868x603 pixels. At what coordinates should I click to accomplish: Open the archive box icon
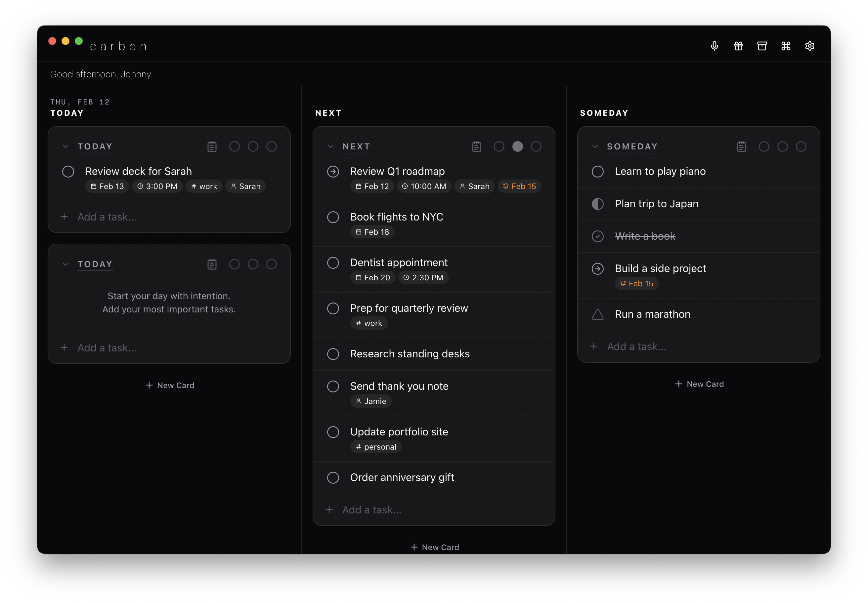[762, 46]
